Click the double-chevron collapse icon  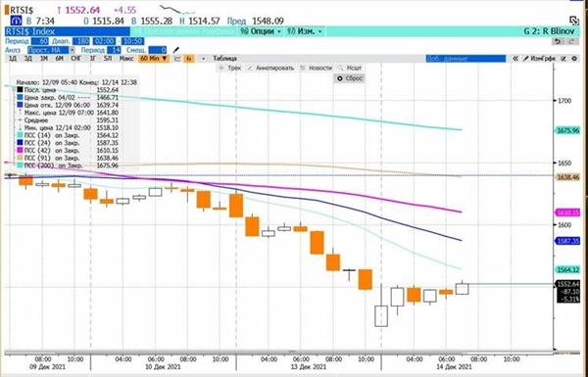pyautogui.click(x=515, y=59)
